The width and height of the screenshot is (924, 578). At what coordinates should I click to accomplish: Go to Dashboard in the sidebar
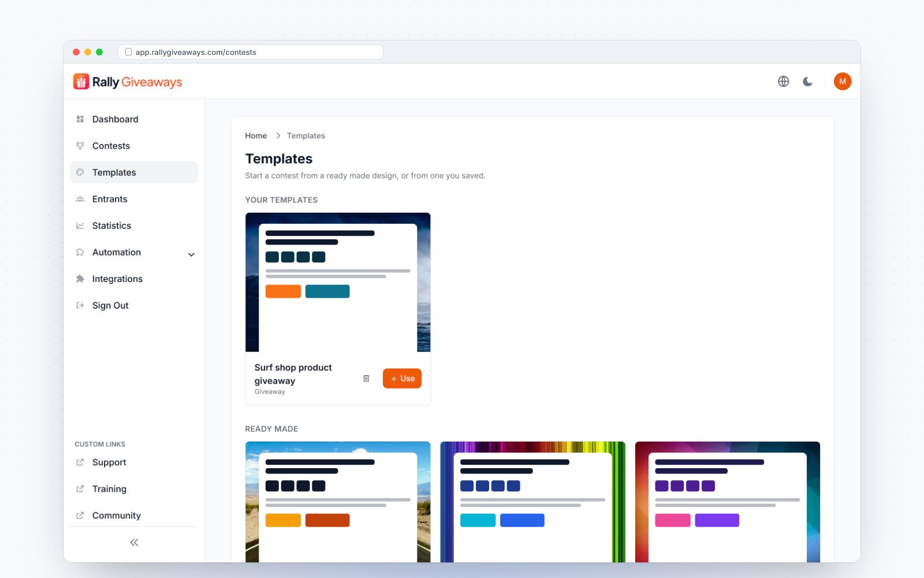(134, 119)
